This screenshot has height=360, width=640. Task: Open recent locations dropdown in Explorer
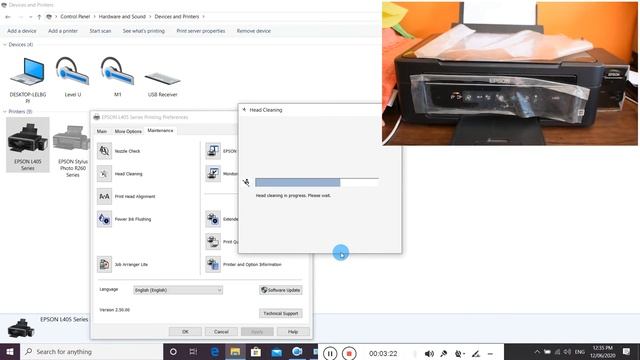click(x=31, y=17)
